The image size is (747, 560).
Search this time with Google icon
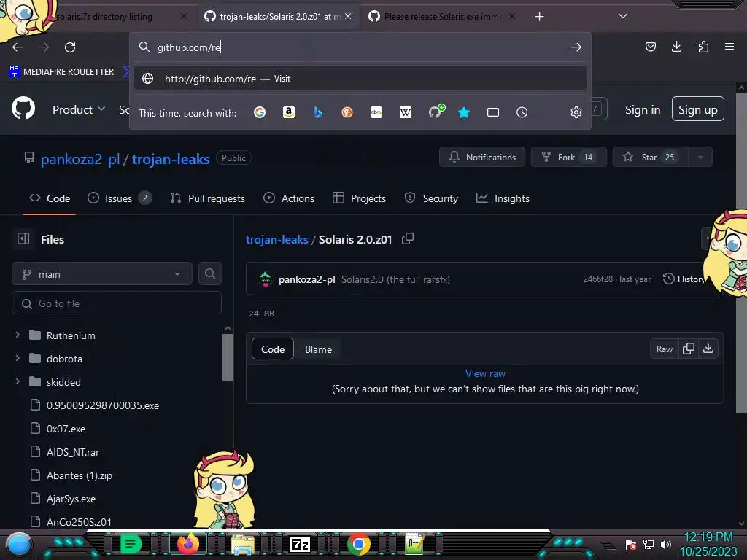(260, 112)
